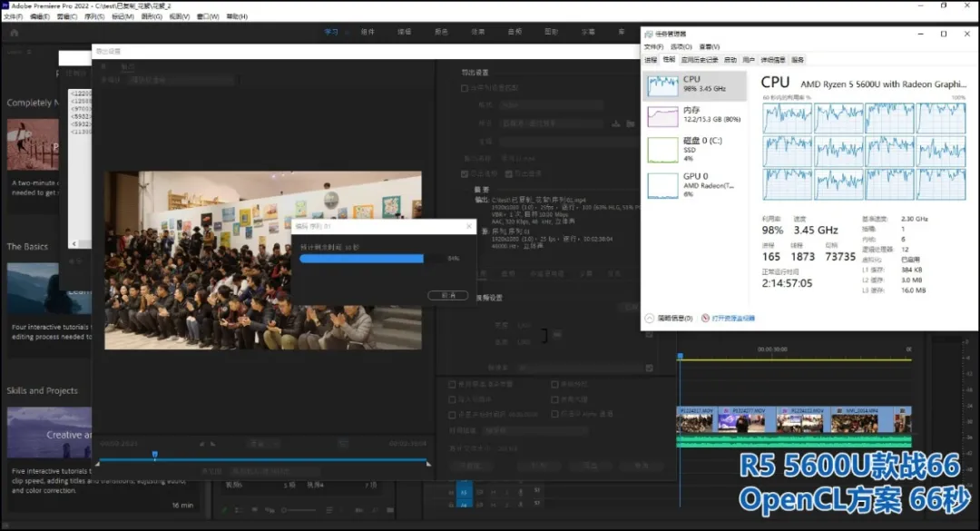
Task: Switch to Task Manager 服务 tab
Action: pyautogui.click(x=798, y=60)
